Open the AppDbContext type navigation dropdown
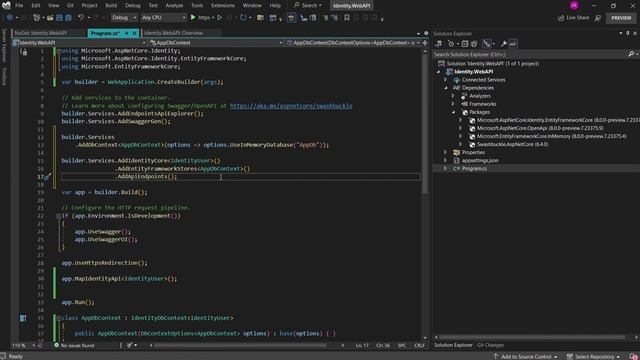Screen dimensions: 640x360 click(216, 43)
